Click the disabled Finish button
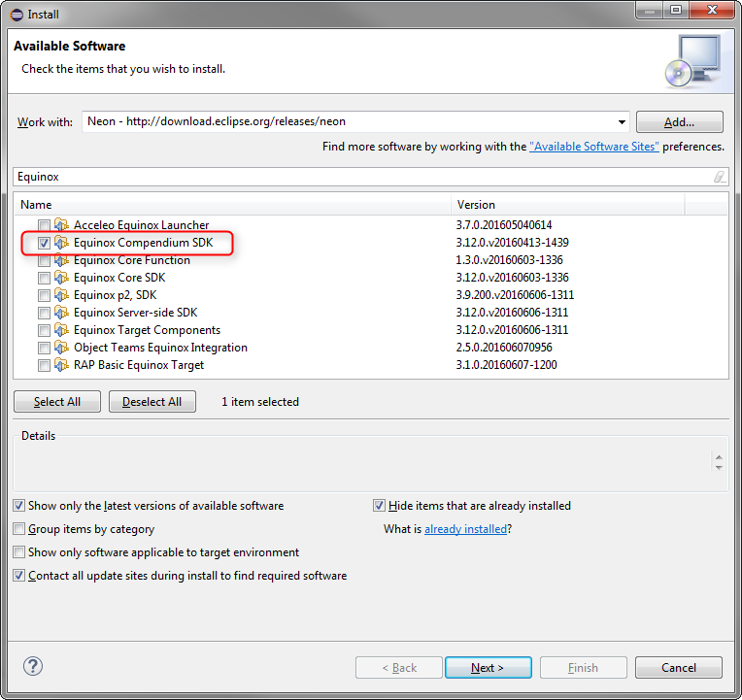 pyautogui.click(x=583, y=667)
